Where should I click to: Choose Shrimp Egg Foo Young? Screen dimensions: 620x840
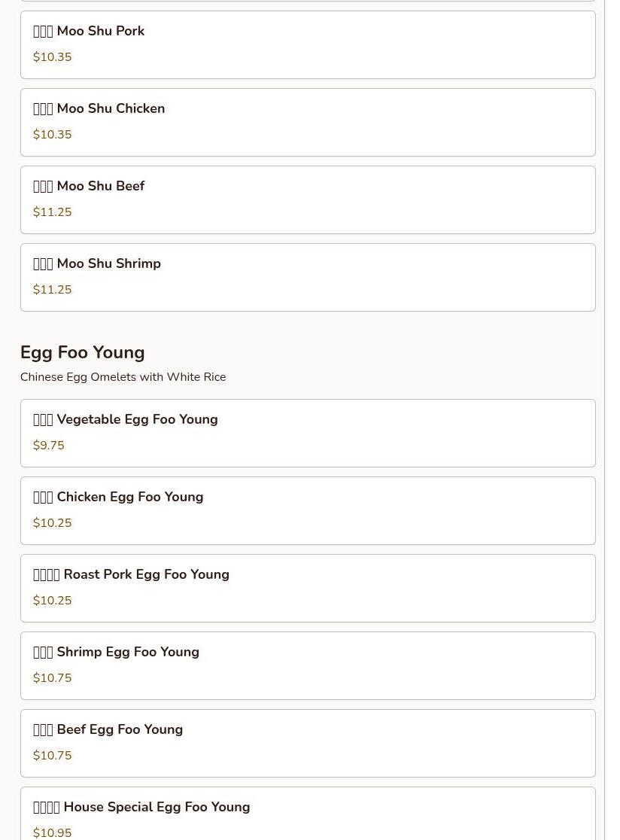click(x=308, y=665)
